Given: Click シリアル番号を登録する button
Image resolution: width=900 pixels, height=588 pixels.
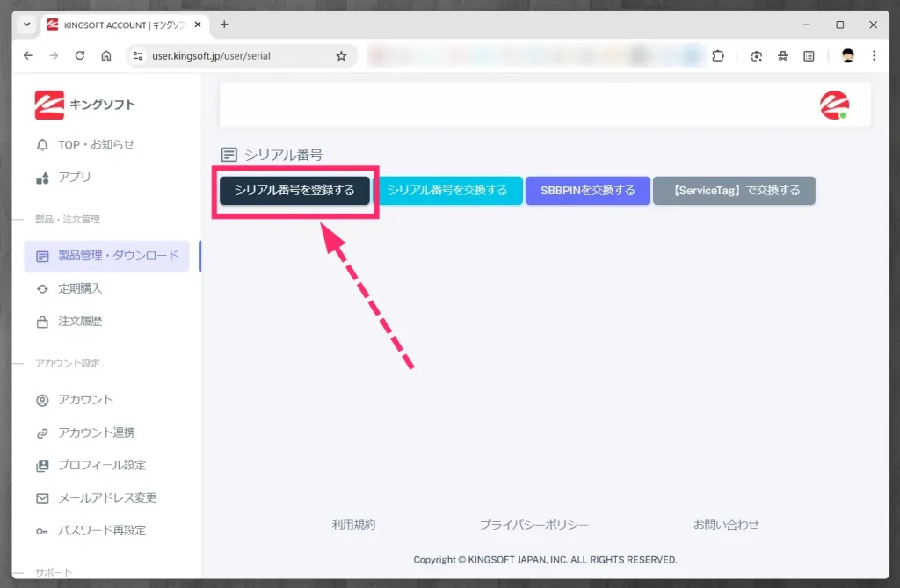Looking at the screenshot, I should point(294,190).
